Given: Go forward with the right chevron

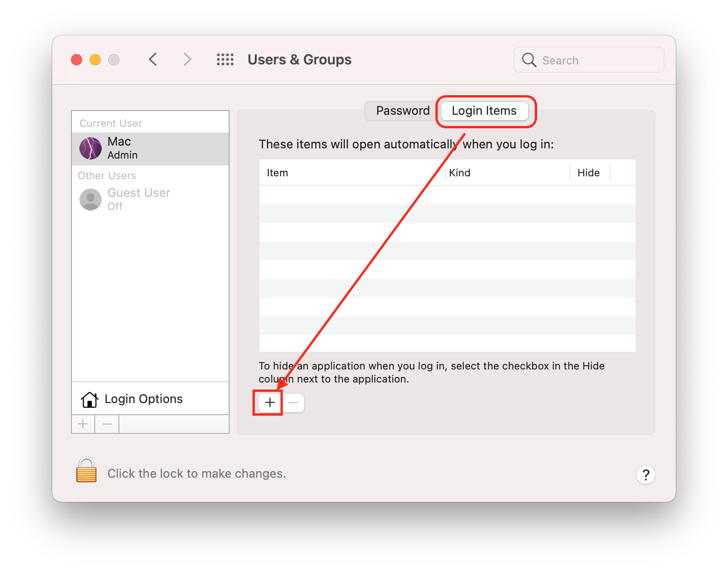Looking at the screenshot, I should pos(187,60).
